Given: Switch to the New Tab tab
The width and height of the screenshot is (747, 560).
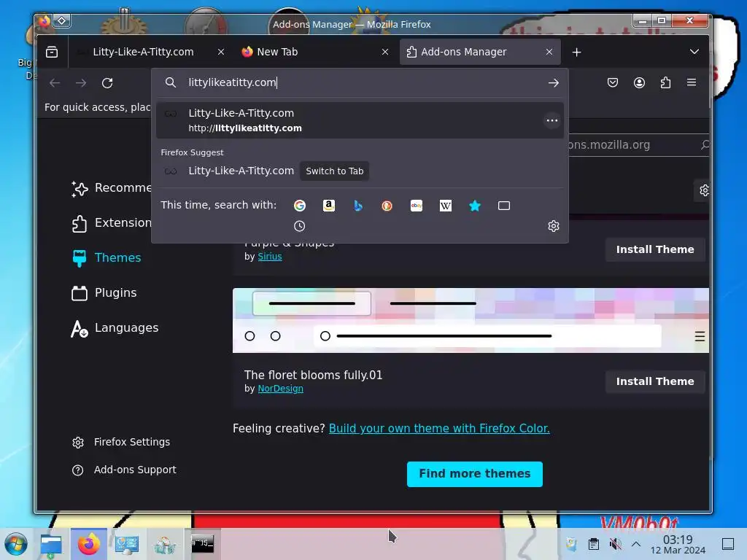Looking at the screenshot, I should point(277,52).
